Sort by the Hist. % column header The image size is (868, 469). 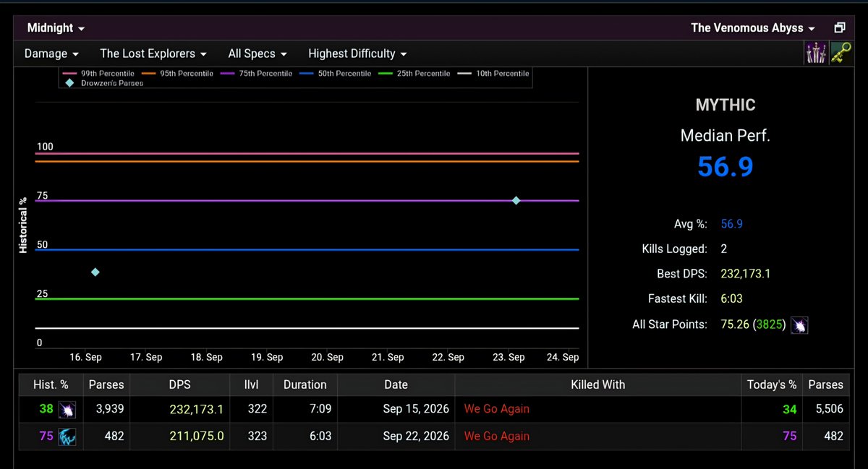point(50,384)
